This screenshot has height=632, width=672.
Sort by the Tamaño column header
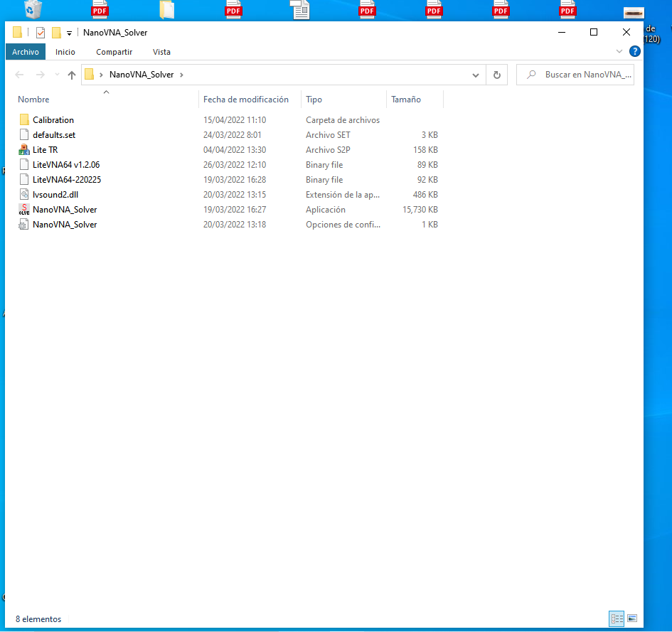coord(406,100)
